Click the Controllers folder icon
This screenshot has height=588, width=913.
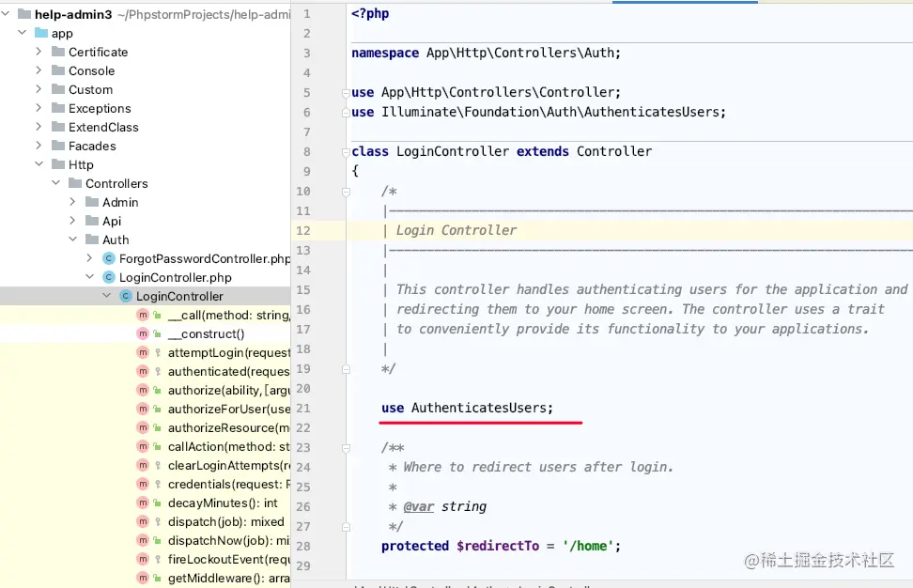74,183
